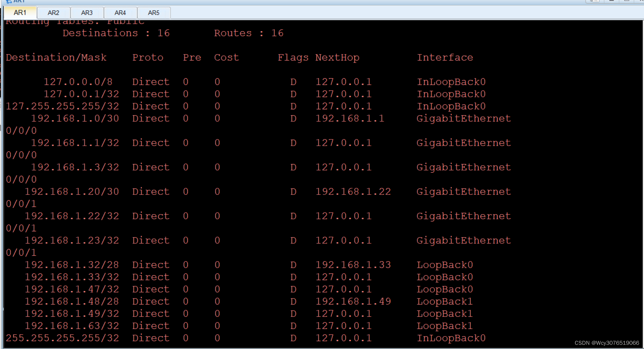
Task: Switch to the AR3 tab
Action: tap(87, 13)
